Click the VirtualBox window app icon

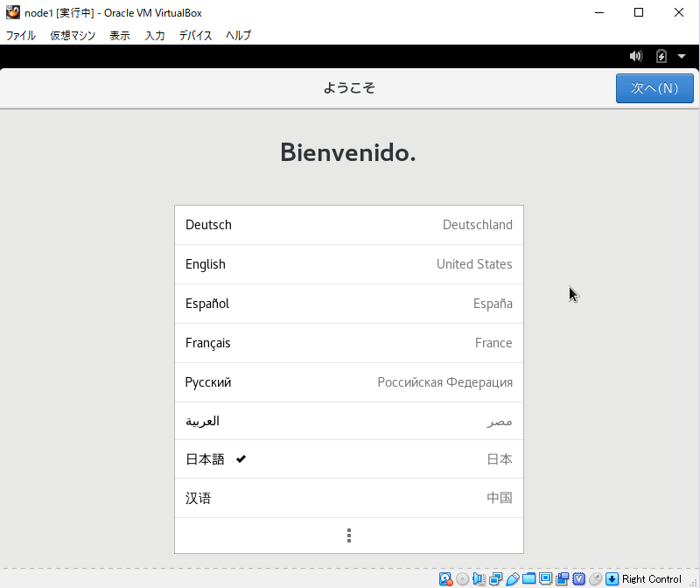point(13,12)
